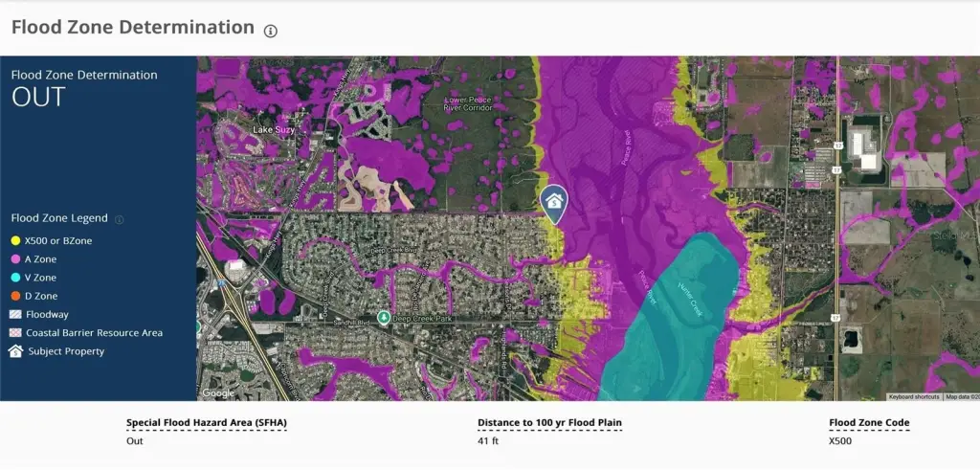Click the info icon next to Flood Zone Legend
This screenshot has width=980, height=470.
(x=120, y=219)
